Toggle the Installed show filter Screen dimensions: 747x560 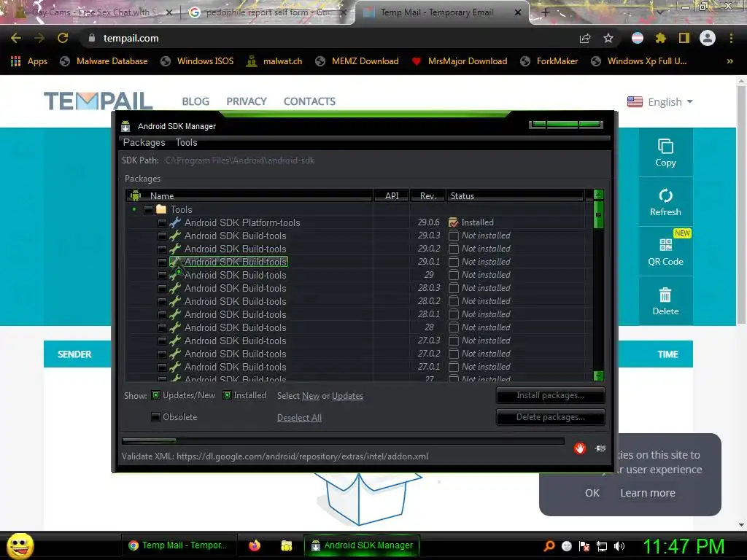coord(228,394)
